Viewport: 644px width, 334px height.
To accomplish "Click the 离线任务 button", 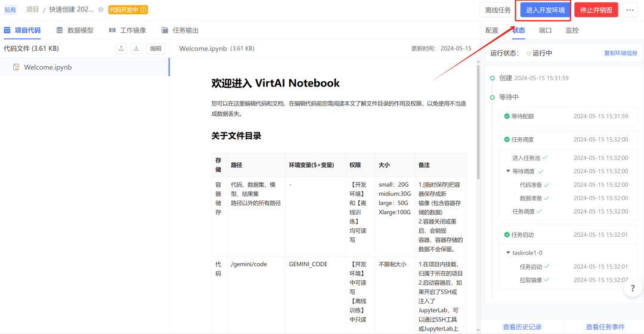I will click(x=498, y=10).
